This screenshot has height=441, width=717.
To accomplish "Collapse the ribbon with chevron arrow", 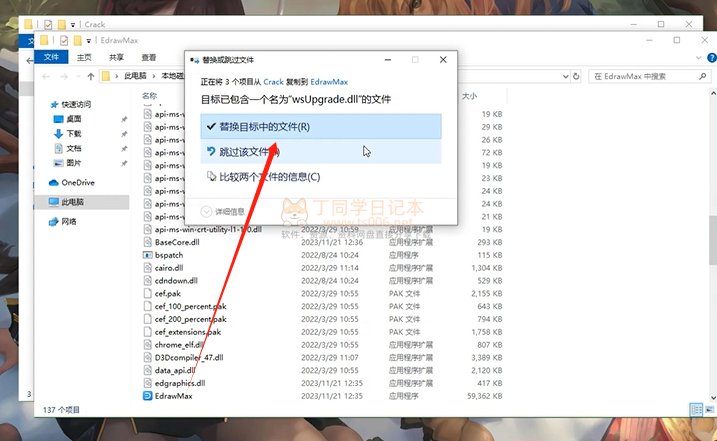I will 698,58.
